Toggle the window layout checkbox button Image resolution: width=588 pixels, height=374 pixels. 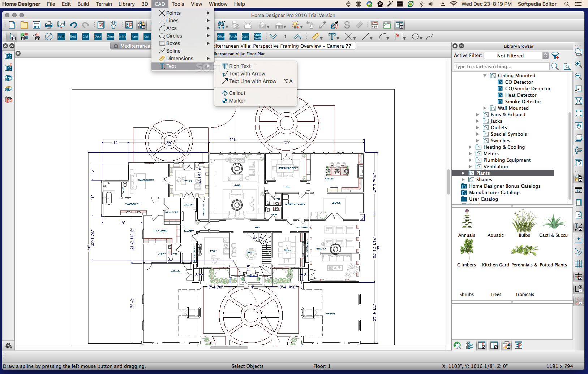click(x=399, y=25)
